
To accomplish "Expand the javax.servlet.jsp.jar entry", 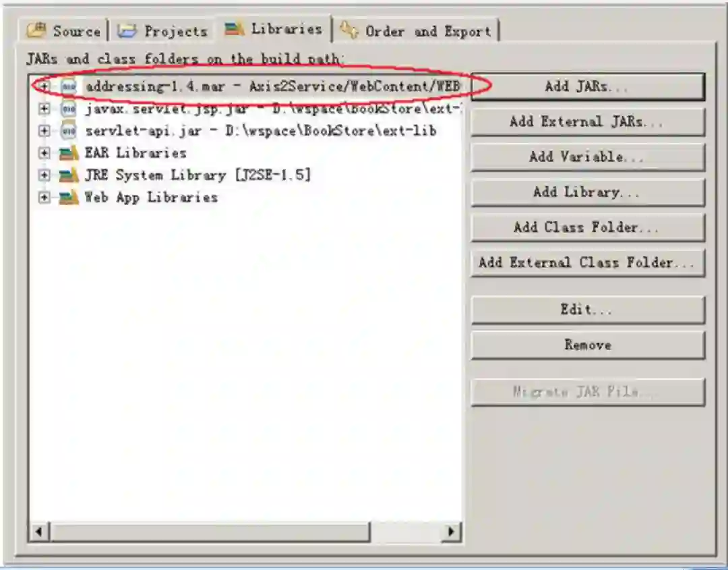I will [44, 108].
